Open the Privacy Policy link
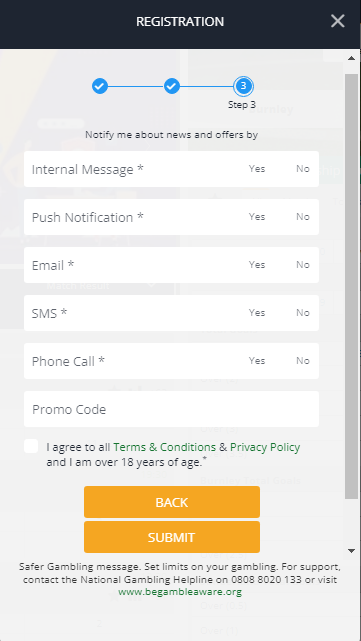361x641 pixels. click(265, 447)
